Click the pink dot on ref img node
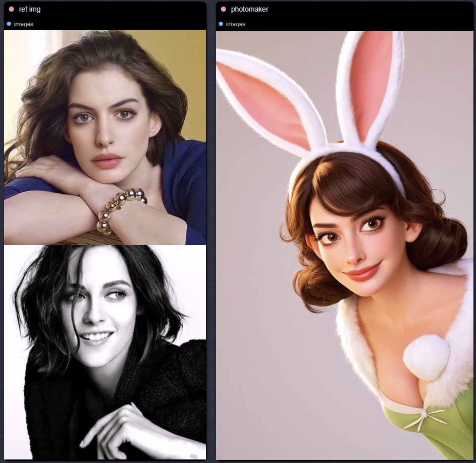 click(12, 9)
